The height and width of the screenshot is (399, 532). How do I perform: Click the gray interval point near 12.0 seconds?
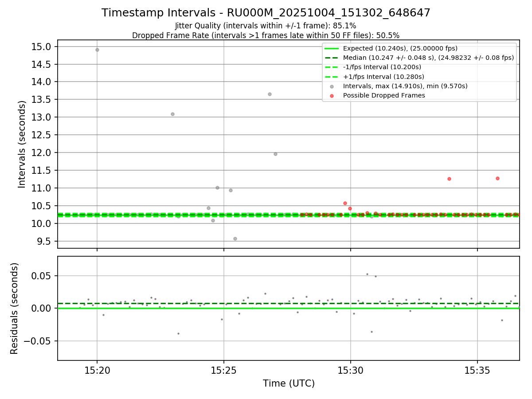point(275,154)
